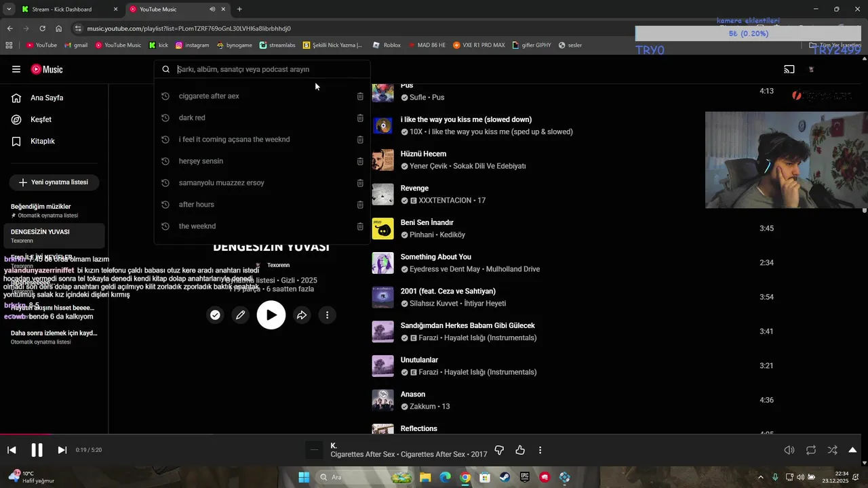Dislike the current song
The height and width of the screenshot is (488, 868).
pyautogui.click(x=499, y=450)
